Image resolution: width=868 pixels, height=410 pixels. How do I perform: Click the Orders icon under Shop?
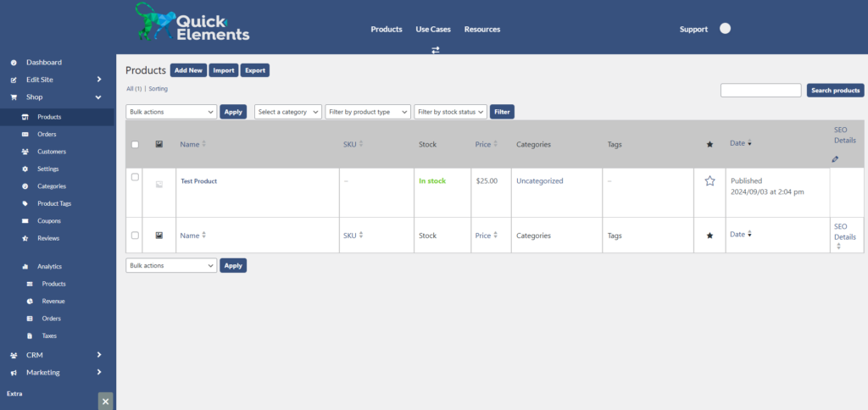25,135
